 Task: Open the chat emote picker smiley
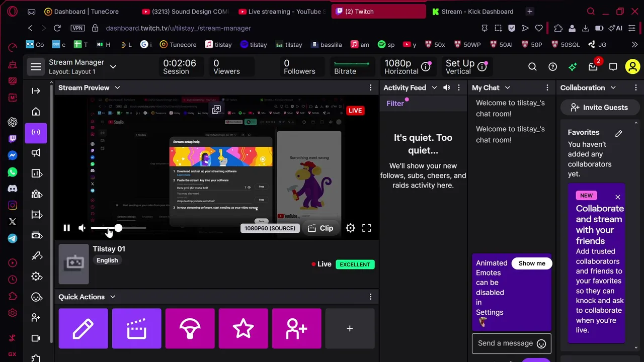pyautogui.click(x=541, y=344)
